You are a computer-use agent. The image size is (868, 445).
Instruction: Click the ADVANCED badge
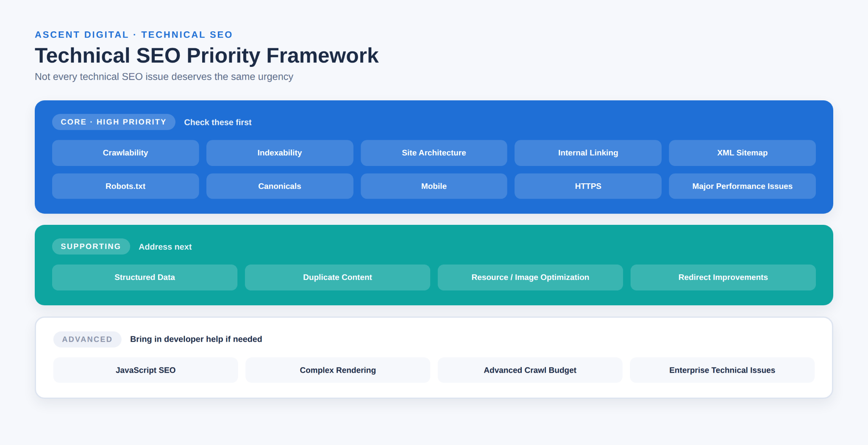tap(87, 339)
